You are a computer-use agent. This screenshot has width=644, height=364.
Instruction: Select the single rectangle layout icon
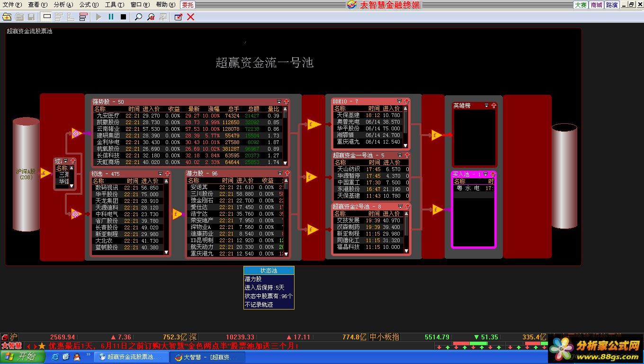click(x=47, y=17)
